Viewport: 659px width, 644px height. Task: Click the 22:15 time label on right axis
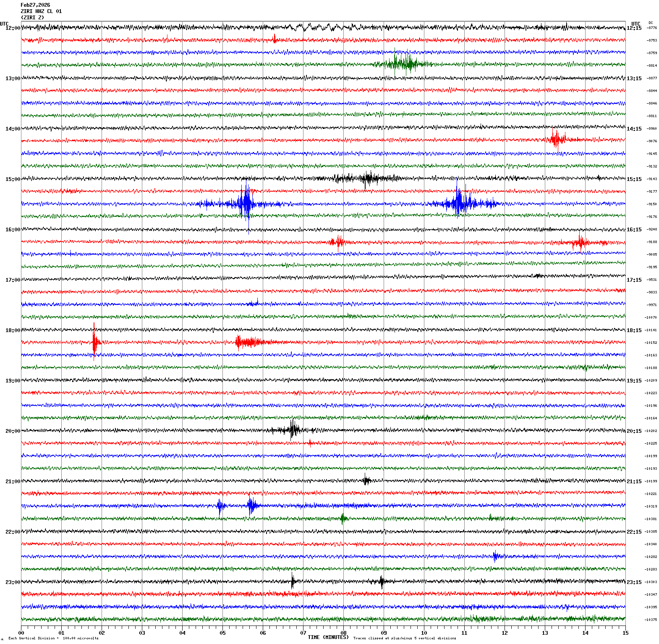634,532
